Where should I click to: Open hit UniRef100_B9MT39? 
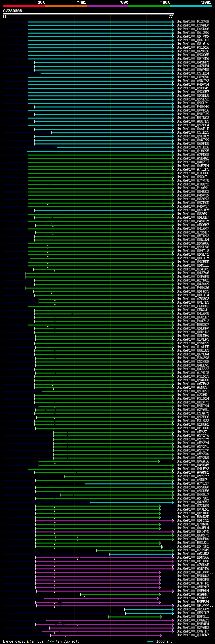tap(193, 114)
